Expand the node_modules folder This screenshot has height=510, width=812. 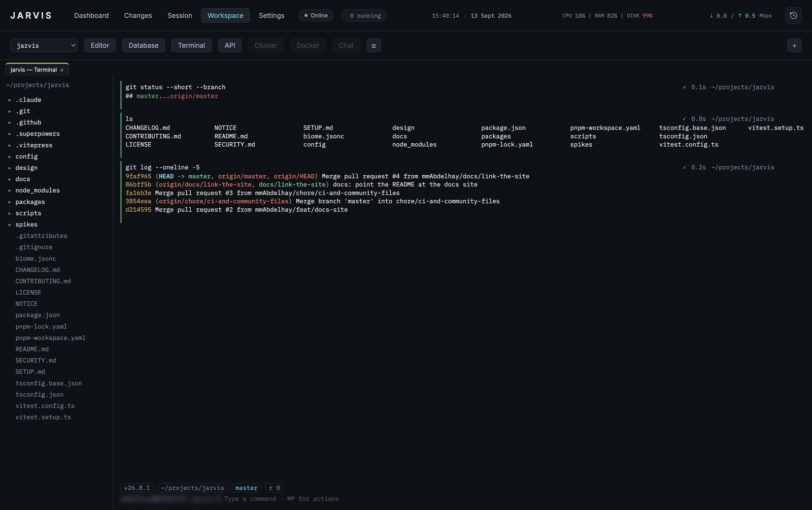point(10,190)
